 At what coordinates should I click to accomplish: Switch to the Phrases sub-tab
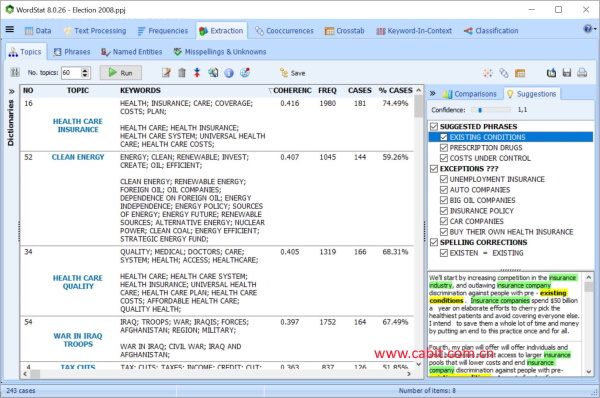[72, 52]
